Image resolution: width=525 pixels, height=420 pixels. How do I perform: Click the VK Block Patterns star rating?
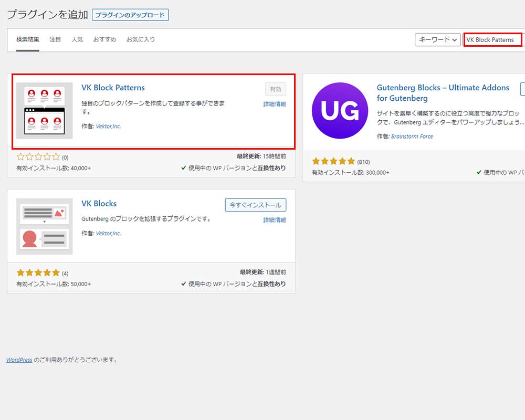click(38, 156)
